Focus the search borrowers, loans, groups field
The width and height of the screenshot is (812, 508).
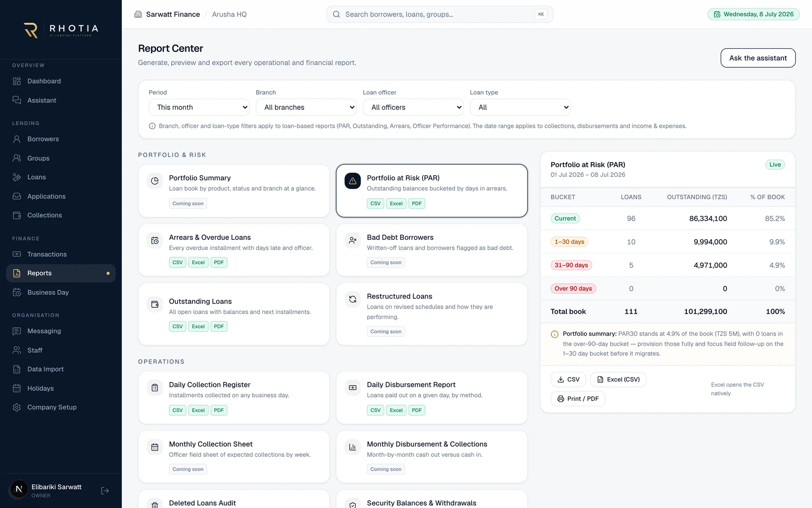pyautogui.click(x=440, y=14)
